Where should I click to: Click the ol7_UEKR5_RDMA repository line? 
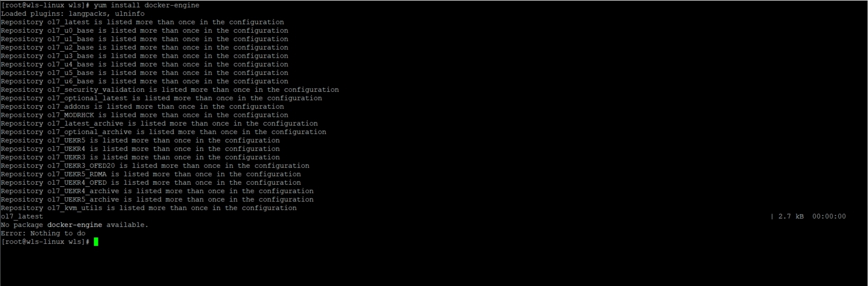[x=151, y=174]
